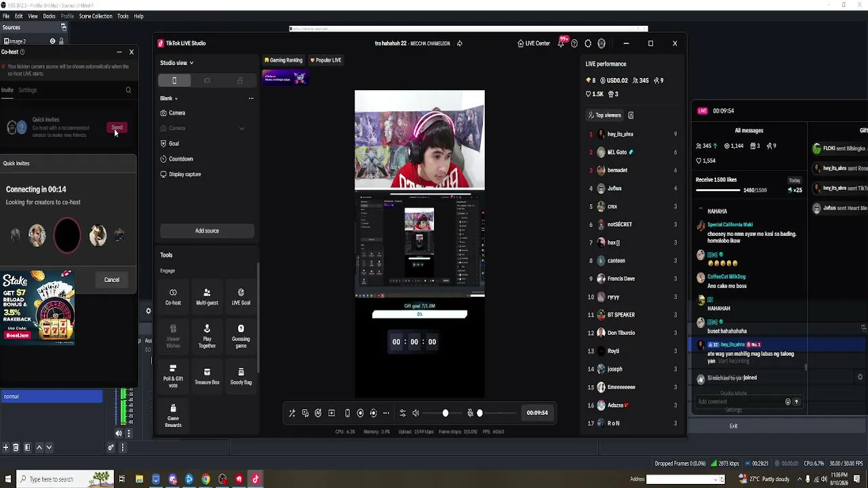Click the emoji icon in the comment box
Image resolution: width=868 pixels, height=488 pixels.
(x=787, y=402)
